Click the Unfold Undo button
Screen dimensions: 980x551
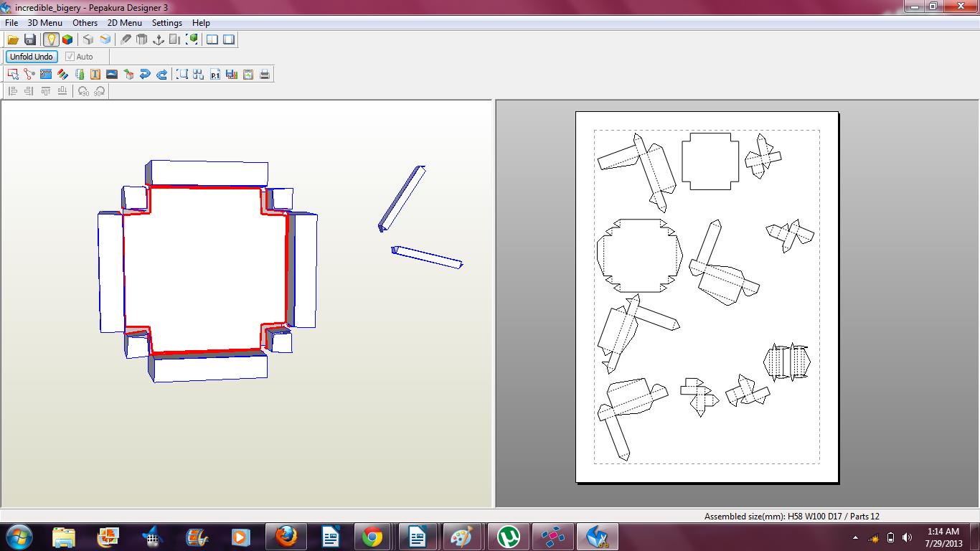tap(32, 57)
